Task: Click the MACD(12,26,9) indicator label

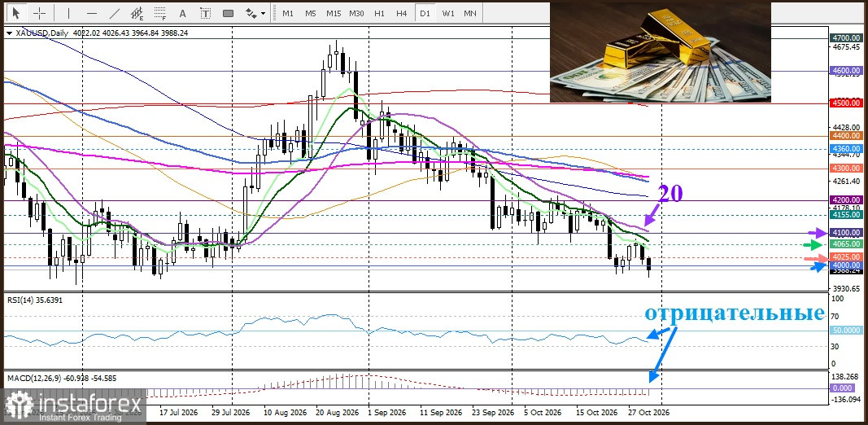Action: click(62, 379)
